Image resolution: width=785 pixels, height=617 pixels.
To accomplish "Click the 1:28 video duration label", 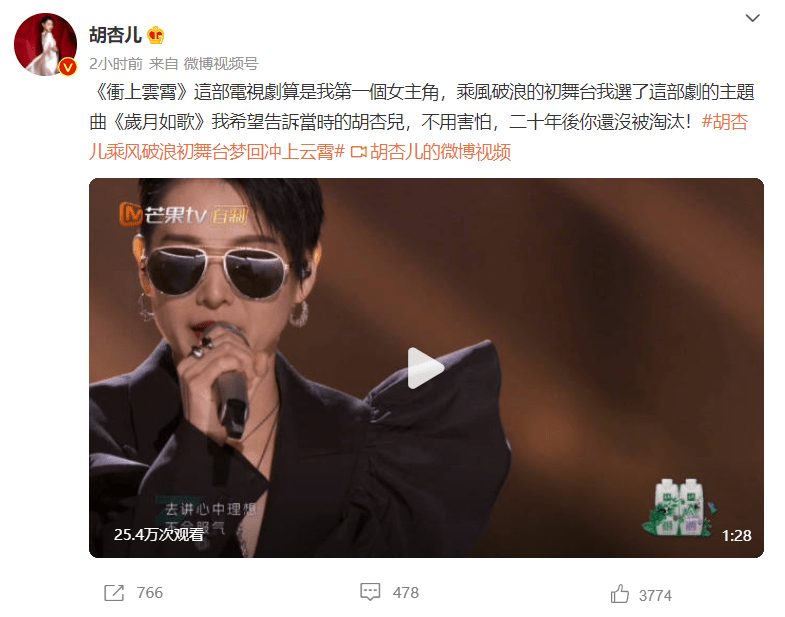I will 736,535.
